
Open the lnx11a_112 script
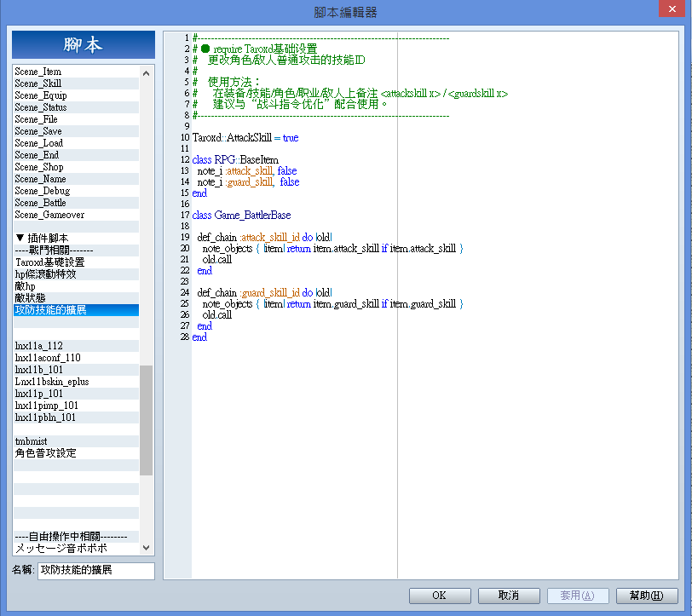[x=77, y=346]
